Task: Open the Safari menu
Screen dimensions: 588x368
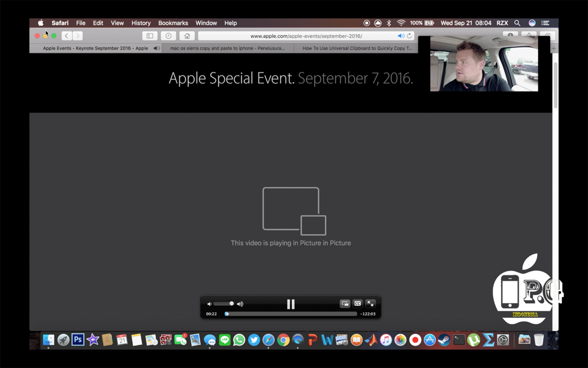Action: click(60, 23)
